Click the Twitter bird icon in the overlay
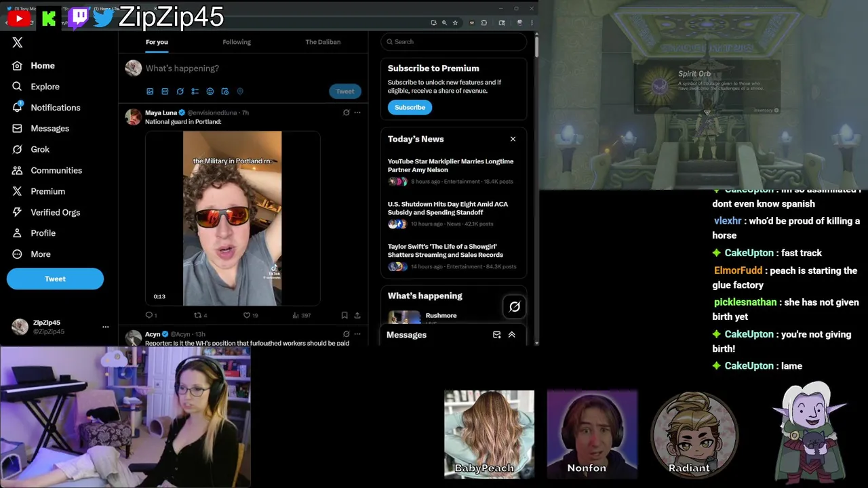 pyautogui.click(x=104, y=18)
